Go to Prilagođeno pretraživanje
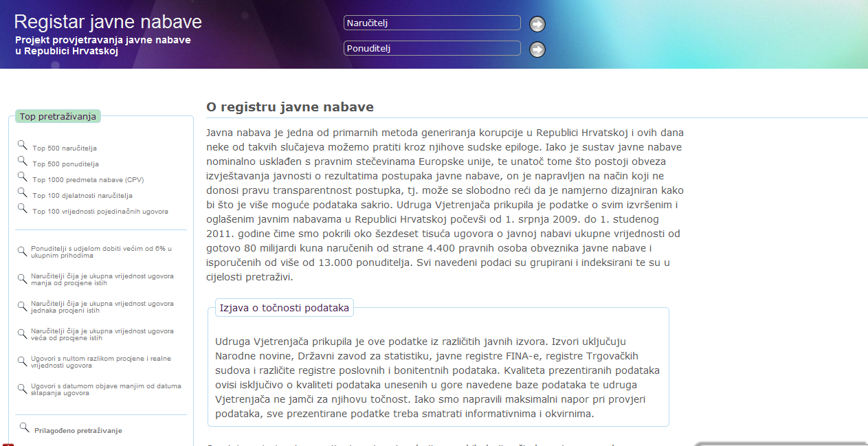Image resolution: width=868 pixels, height=446 pixels. click(x=78, y=431)
